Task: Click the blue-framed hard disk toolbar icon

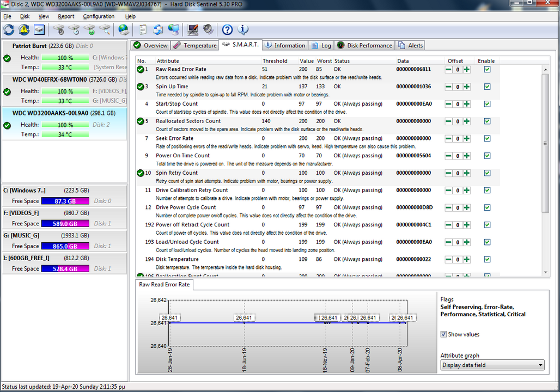Action: pyautogui.click(x=39, y=29)
